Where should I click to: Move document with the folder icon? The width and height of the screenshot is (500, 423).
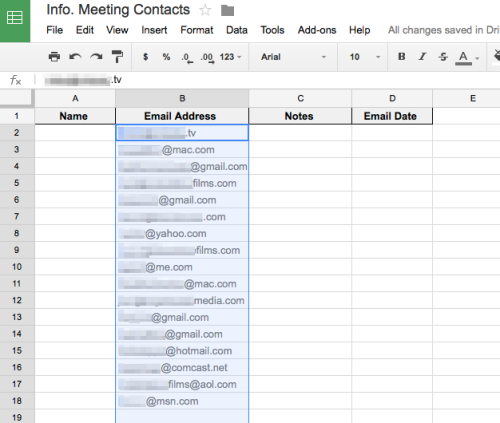pos(227,11)
